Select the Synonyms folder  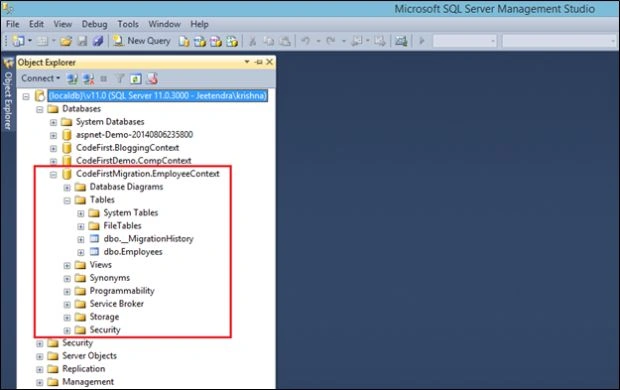point(110,278)
